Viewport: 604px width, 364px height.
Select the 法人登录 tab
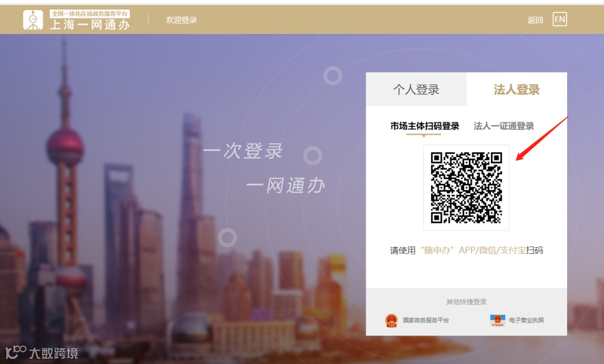click(517, 89)
